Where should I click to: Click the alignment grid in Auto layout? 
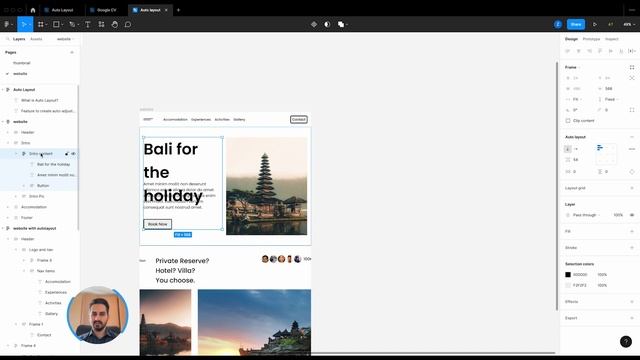pos(606,154)
